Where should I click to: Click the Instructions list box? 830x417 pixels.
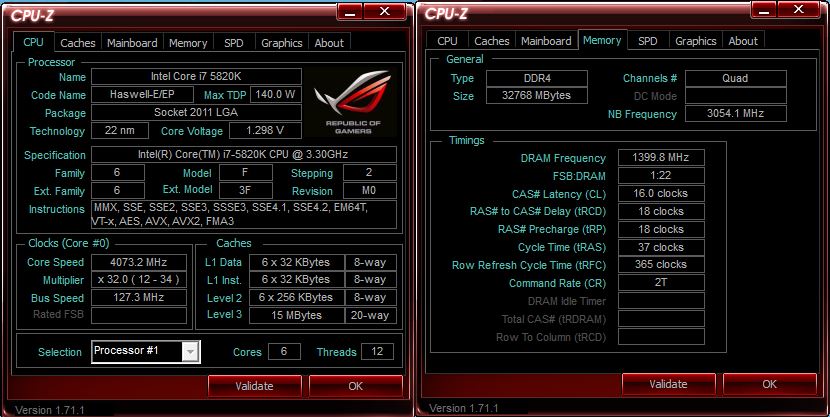click(x=243, y=215)
